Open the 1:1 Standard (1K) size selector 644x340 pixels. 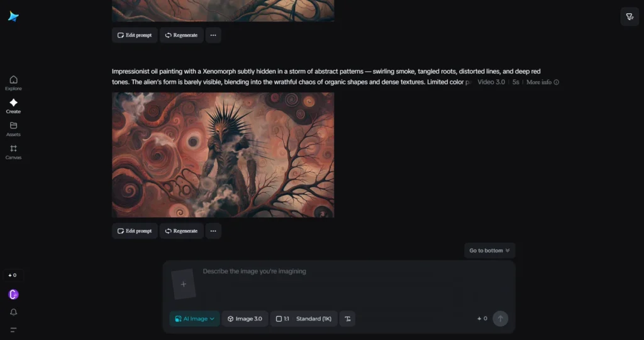(304, 319)
